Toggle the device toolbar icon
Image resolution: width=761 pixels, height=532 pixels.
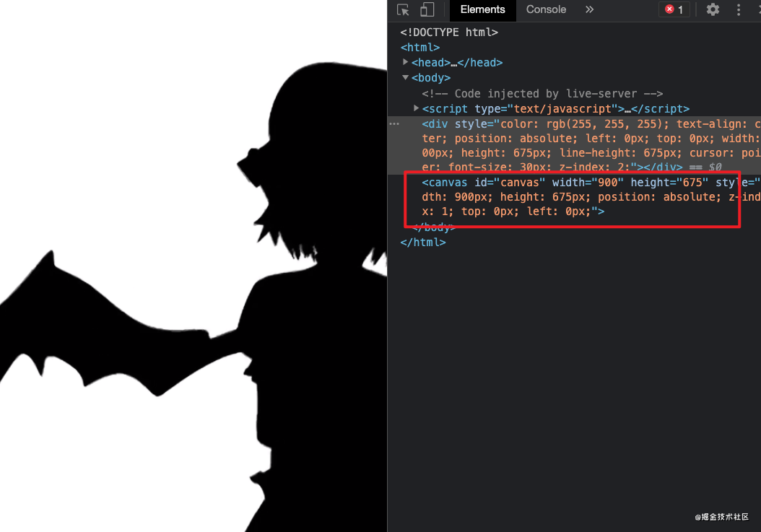(427, 9)
